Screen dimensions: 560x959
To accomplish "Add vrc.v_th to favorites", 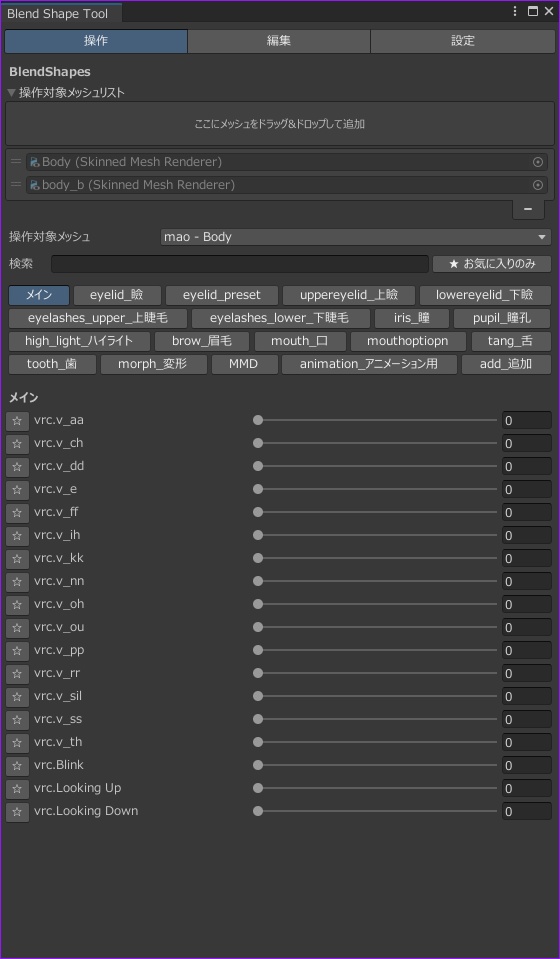I will (x=17, y=742).
